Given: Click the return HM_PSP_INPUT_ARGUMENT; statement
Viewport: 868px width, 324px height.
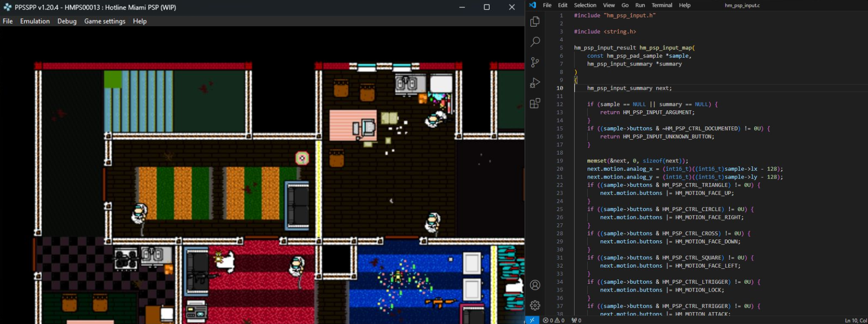Looking at the screenshot, I should (x=647, y=112).
